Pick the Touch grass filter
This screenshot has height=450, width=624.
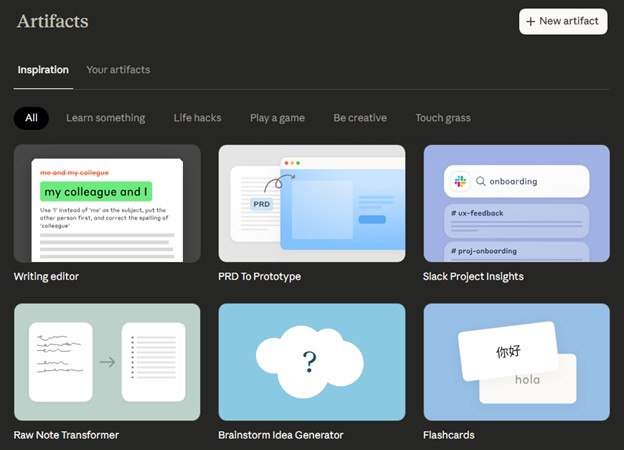pyautogui.click(x=443, y=118)
